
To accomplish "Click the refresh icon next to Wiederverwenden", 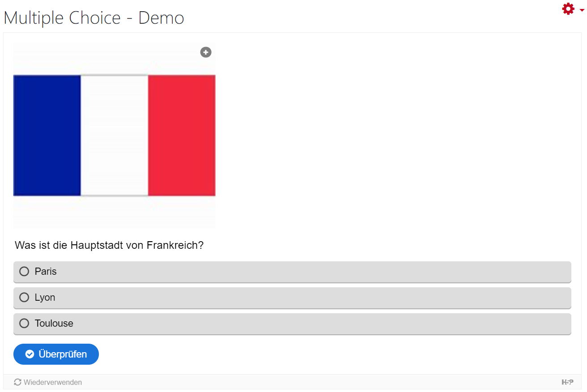I will click(x=17, y=382).
